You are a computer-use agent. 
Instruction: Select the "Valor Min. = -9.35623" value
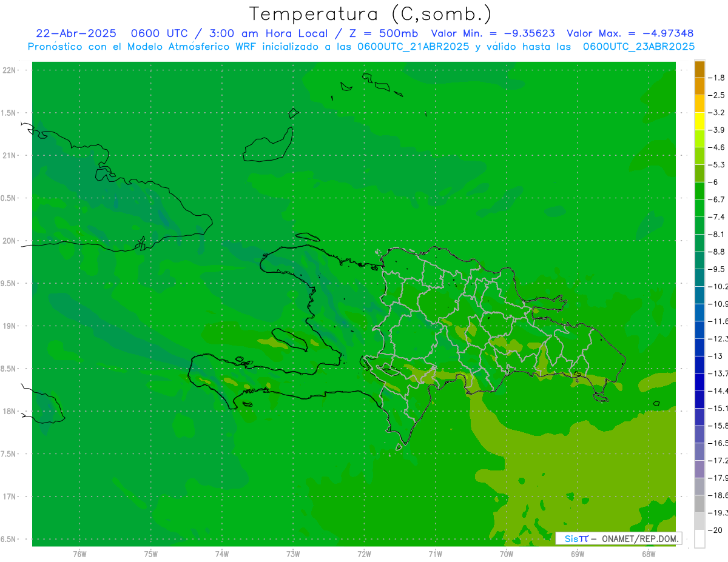[x=493, y=33]
